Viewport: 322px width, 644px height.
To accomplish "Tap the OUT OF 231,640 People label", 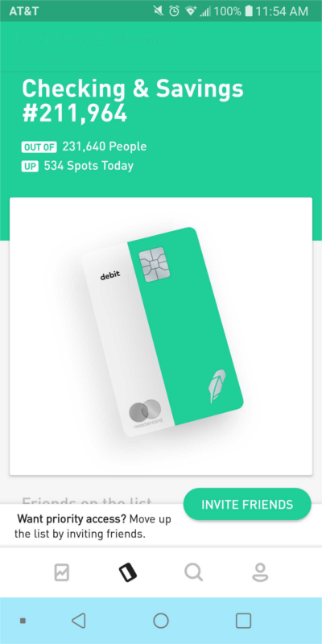I will [84, 147].
